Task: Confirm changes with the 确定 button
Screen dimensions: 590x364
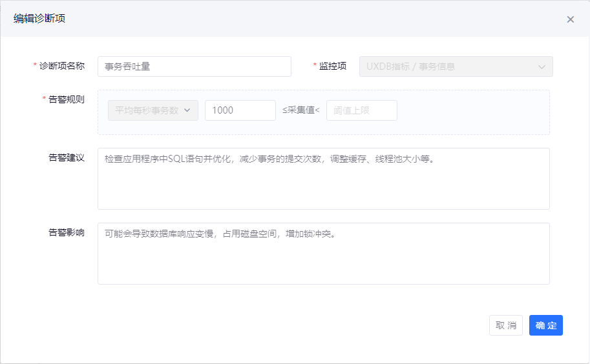Action: click(545, 325)
